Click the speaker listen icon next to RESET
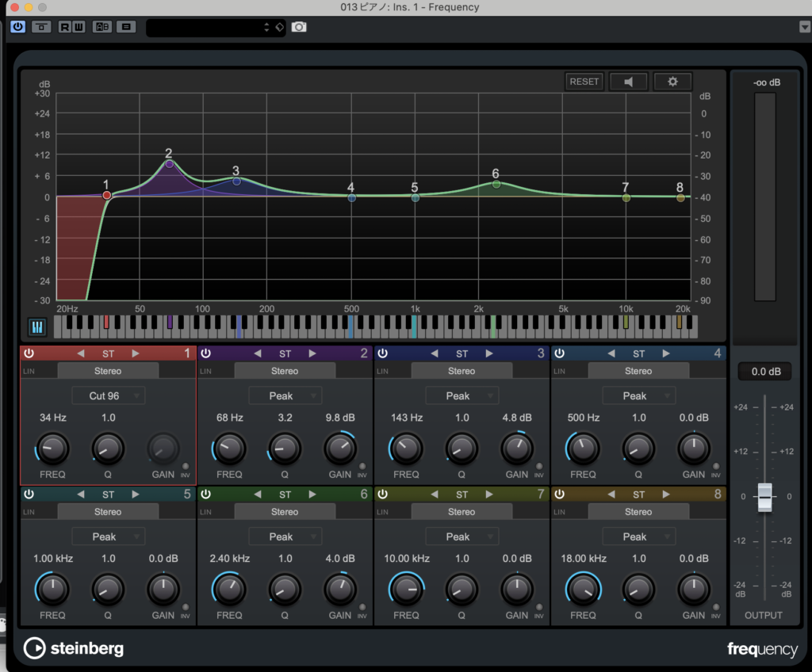This screenshot has width=812, height=672. tap(629, 82)
